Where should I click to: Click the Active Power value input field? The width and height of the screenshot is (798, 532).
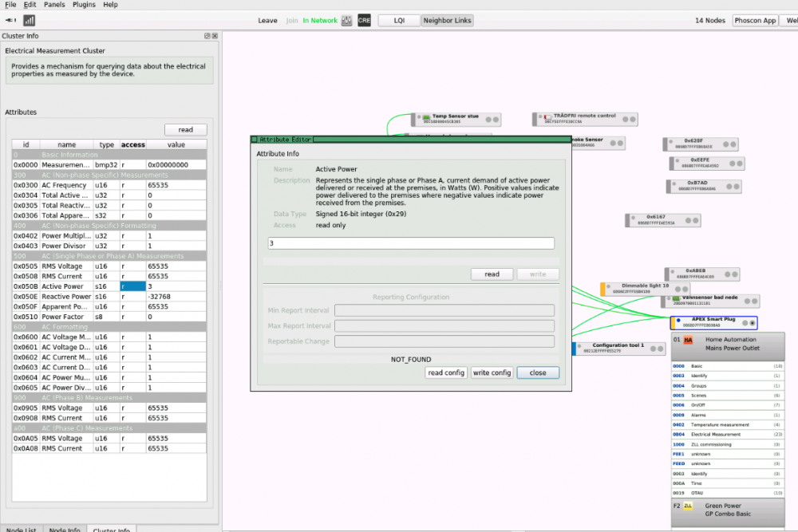pos(410,243)
